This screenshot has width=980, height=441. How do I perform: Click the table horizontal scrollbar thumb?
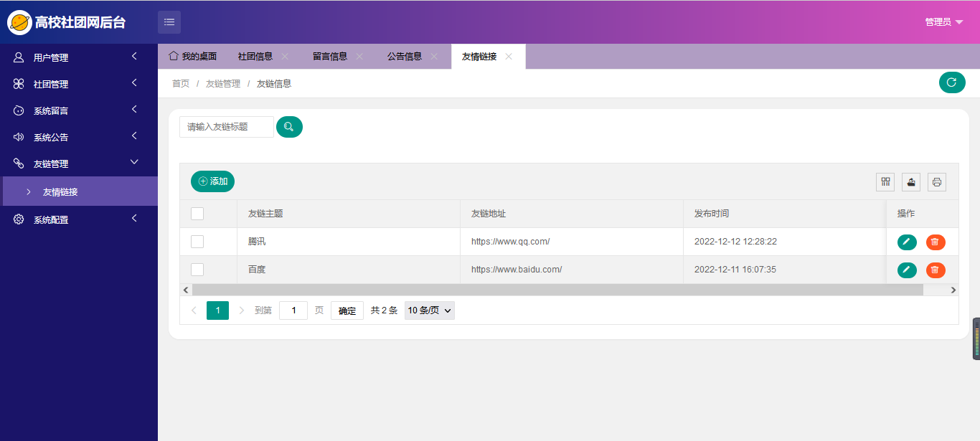coord(557,290)
